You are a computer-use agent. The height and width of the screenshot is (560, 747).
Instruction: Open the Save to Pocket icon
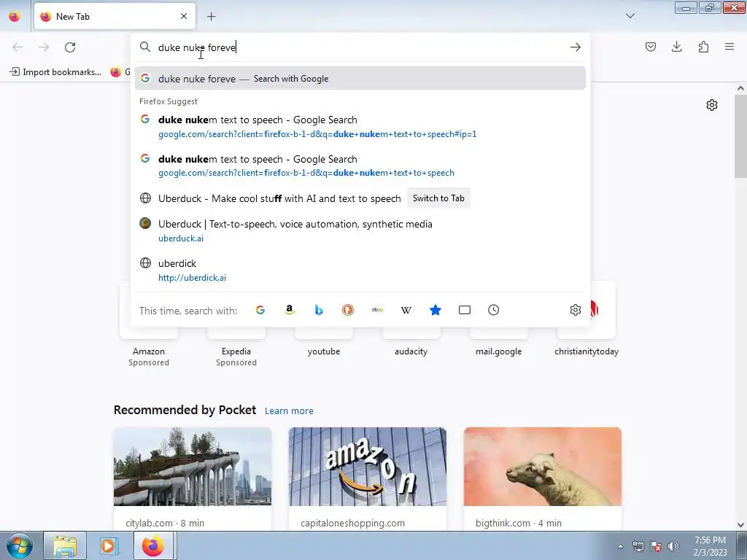click(651, 47)
